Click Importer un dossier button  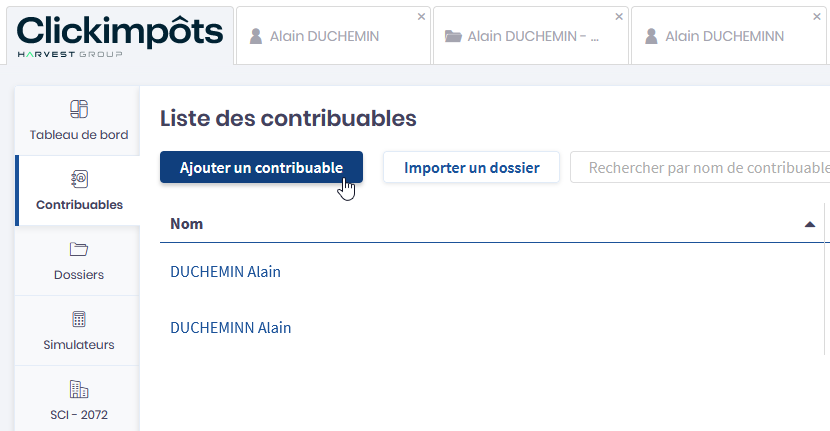(x=471, y=167)
